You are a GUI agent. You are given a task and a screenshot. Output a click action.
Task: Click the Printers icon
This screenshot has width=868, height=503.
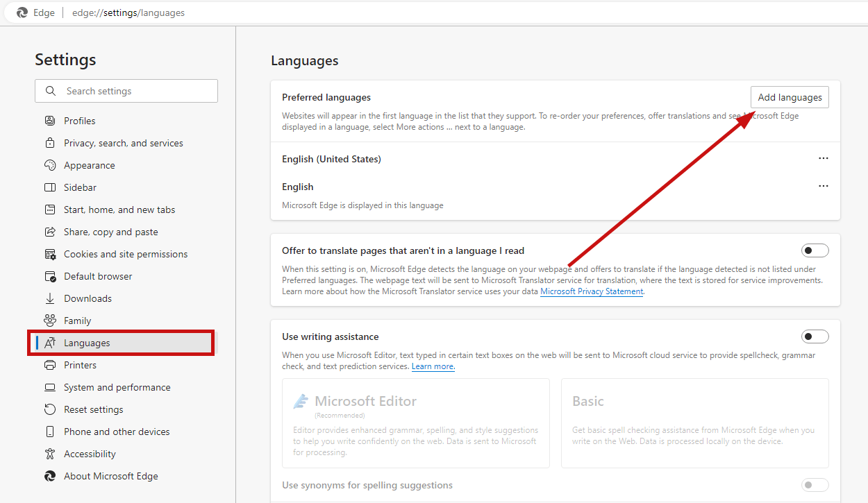click(50, 365)
